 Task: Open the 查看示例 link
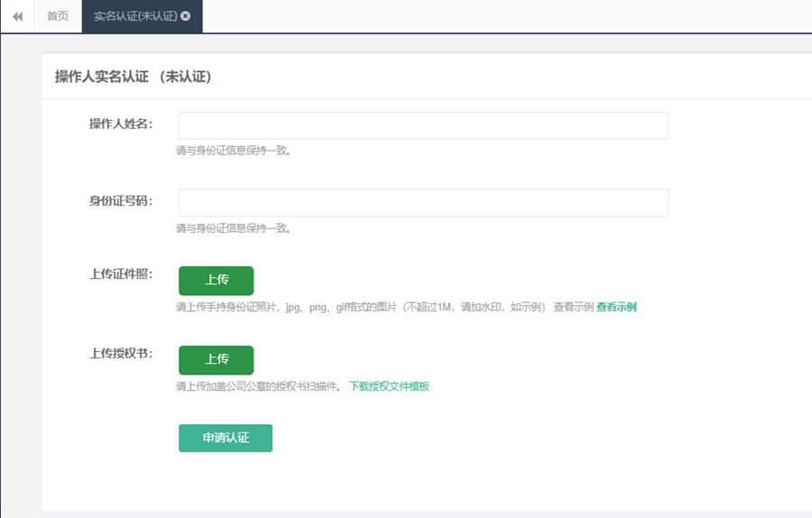(x=616, y=307)
